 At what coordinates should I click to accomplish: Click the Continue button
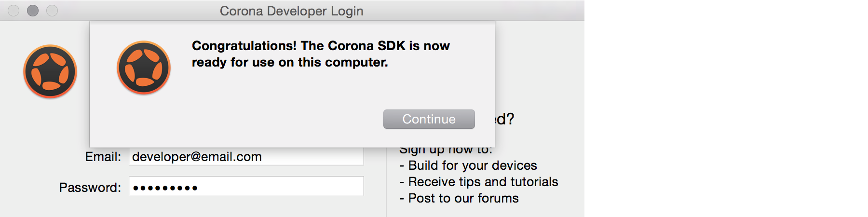pyautogui.click(x=429, y=119)
